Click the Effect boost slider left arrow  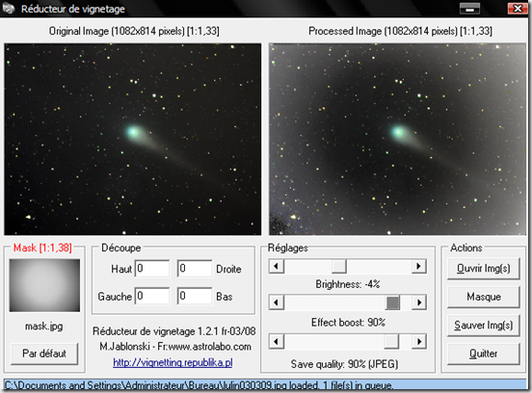coord(277,302)
